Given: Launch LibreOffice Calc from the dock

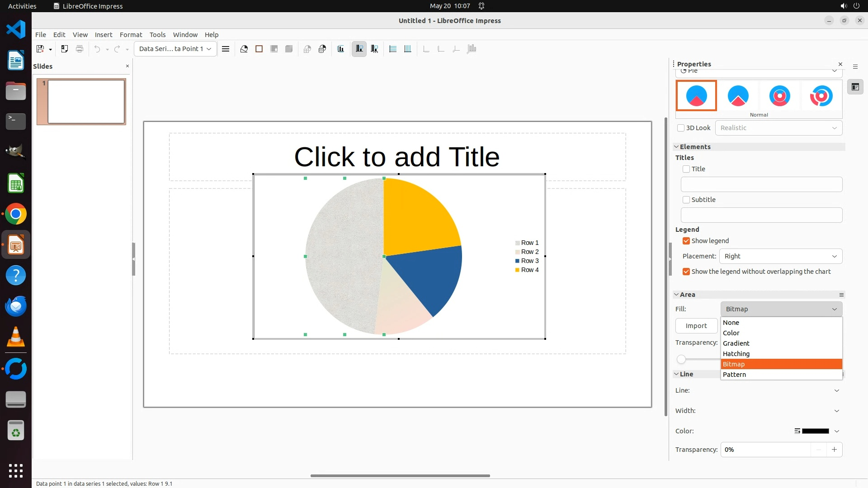Looking at the screenshot, I should [16, 184].
